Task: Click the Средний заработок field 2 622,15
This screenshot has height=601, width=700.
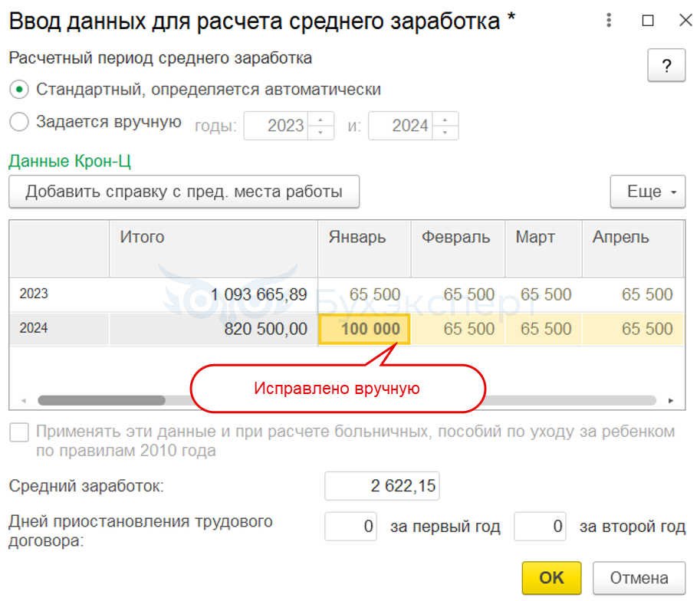Action: point(382,486)
